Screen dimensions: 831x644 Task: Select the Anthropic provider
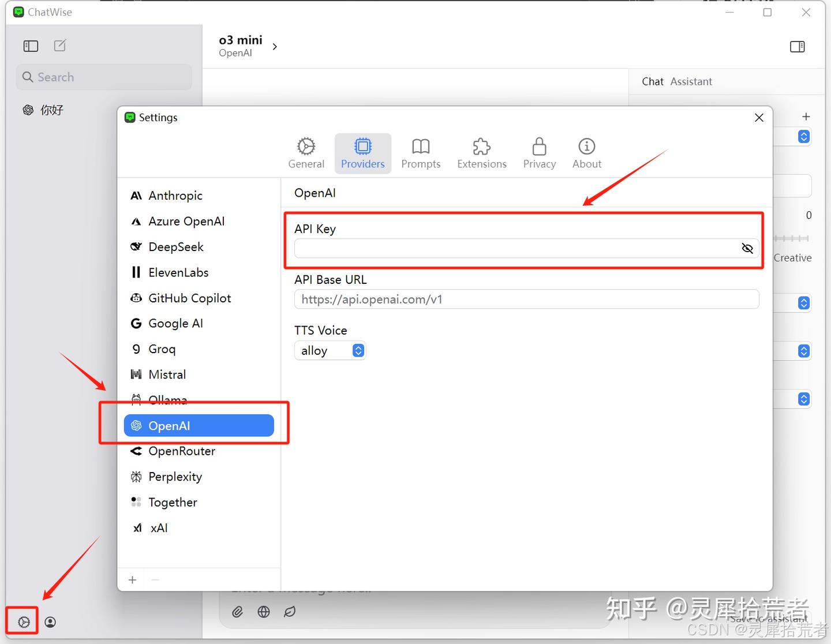[175, 196]
